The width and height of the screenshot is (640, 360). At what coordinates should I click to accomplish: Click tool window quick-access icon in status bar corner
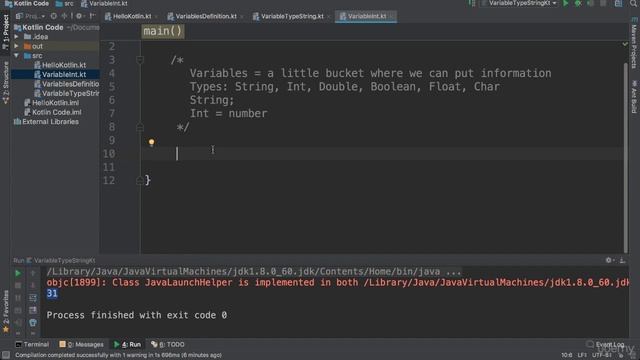point(6,355)
